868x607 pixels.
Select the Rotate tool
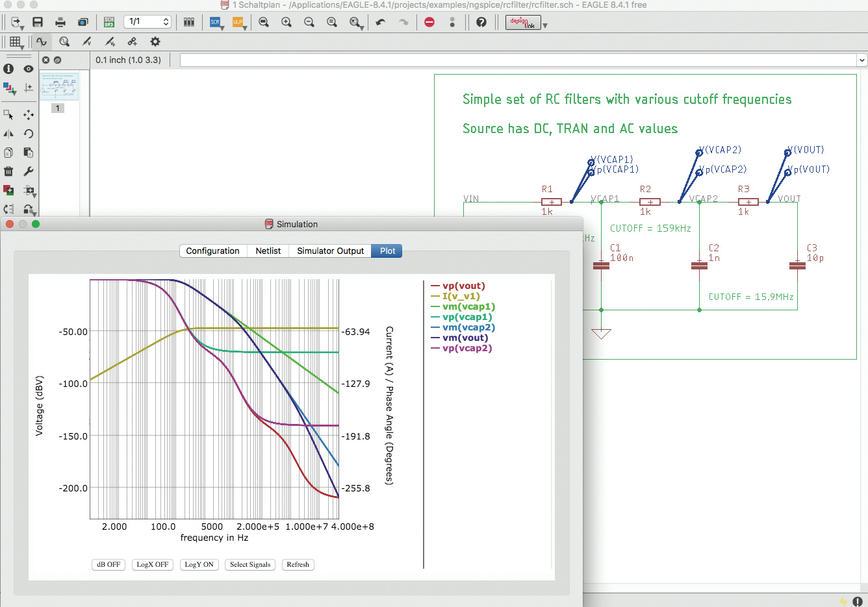29,134
